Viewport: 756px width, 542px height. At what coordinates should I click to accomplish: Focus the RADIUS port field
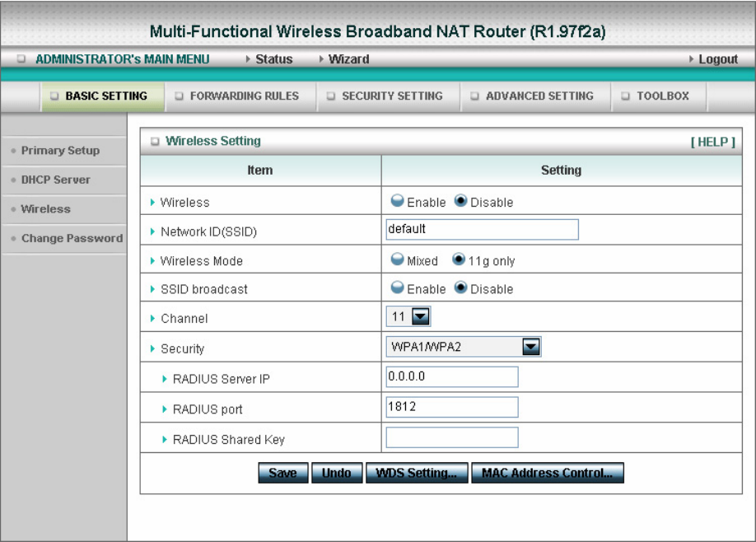point(452,407)
